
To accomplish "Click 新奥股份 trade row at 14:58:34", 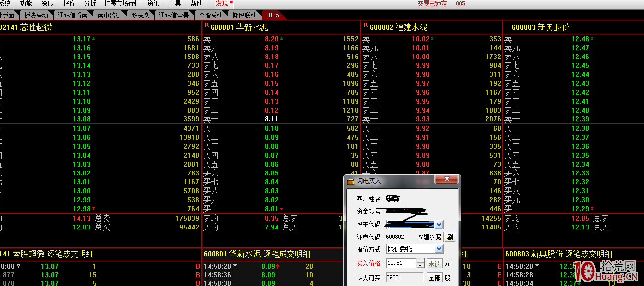I will 573,283.
